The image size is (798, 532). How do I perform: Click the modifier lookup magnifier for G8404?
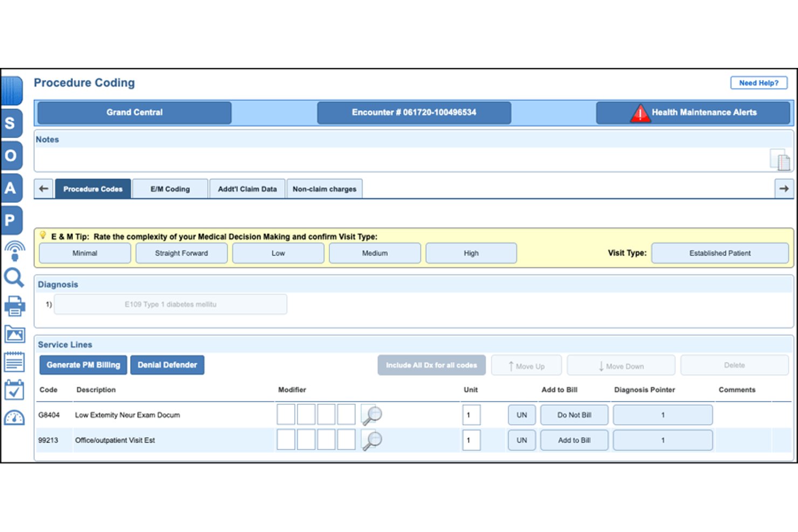click(x=372, y=415)
